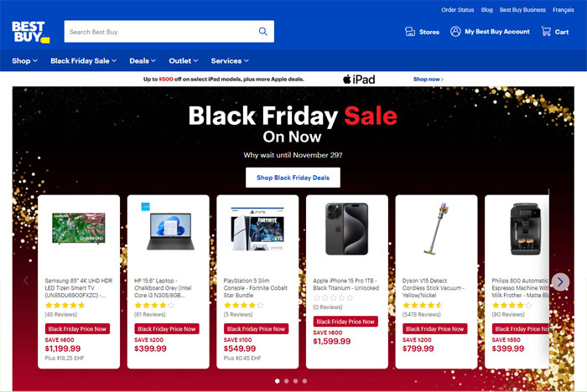
Task: Click the Search Best Buy field
Action: coord(159,32)
